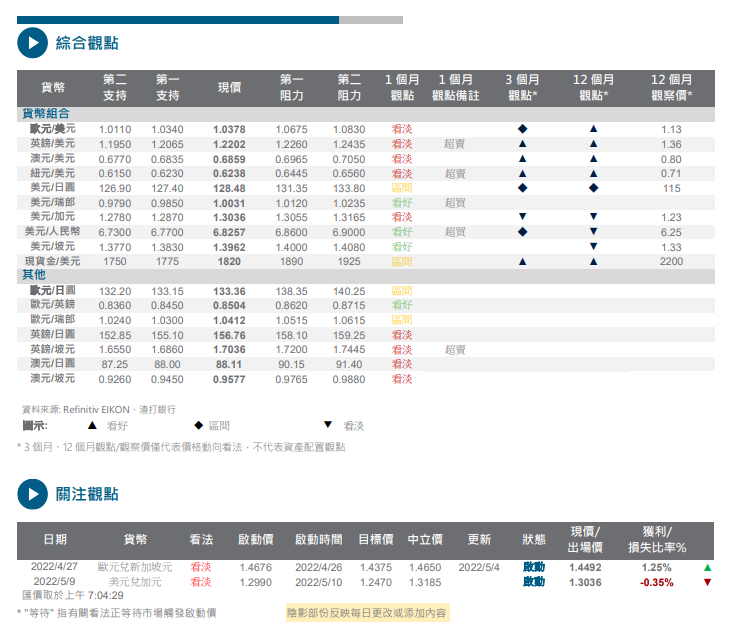Click 啟動 status in the 2022/5/9 row
Screen dimensions: 740x643
click(x=534, y=582)
